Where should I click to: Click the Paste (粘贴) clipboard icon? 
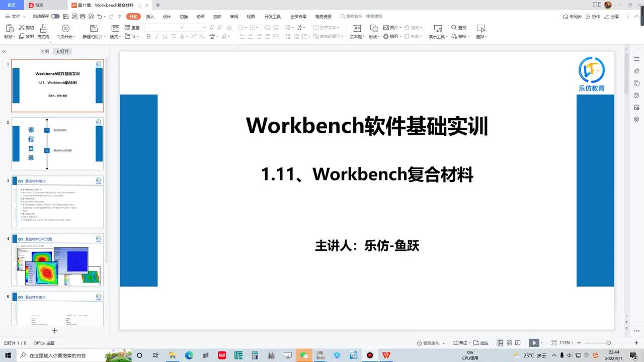pos(10,28)
